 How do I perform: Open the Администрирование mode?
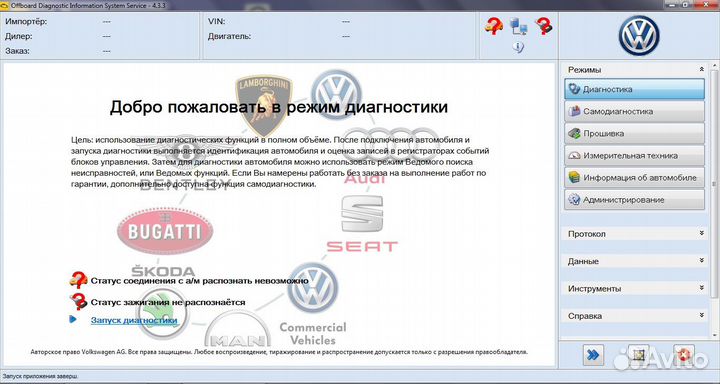coord(634,200)
